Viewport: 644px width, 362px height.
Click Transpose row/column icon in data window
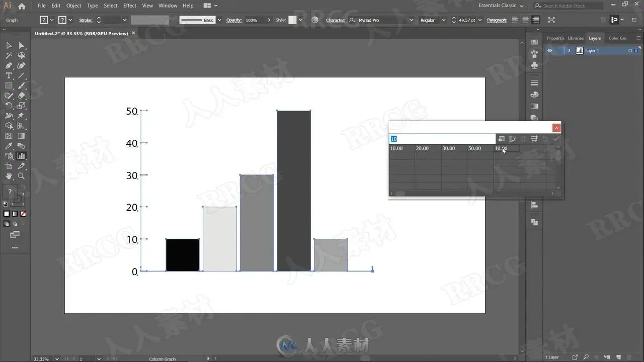[x=512, y=139]
